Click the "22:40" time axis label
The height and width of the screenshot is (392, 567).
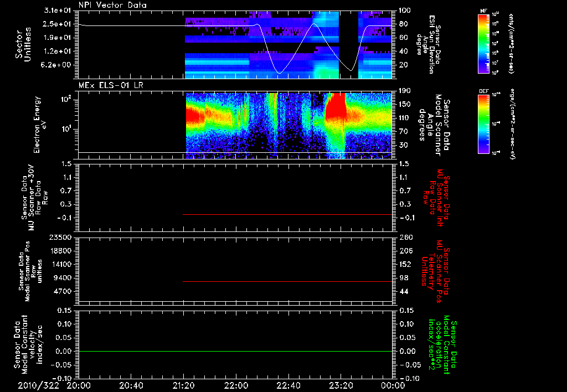point(288,385)
